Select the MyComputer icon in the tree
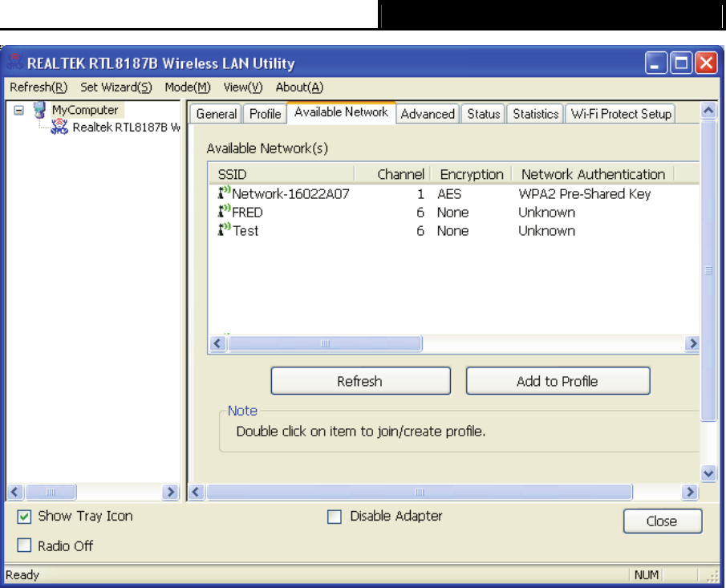The height and width of the screenshot is (588, 726). pos(40,110)
